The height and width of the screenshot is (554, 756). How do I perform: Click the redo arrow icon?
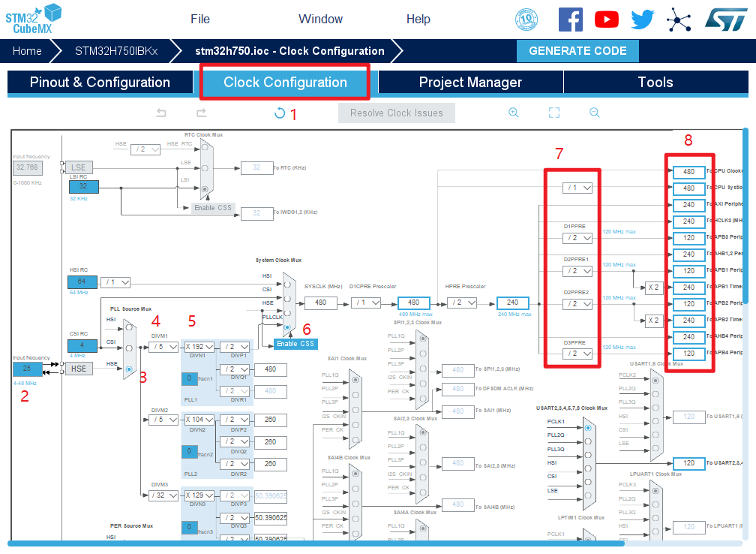pyautogui.click(x=201, y=113)
